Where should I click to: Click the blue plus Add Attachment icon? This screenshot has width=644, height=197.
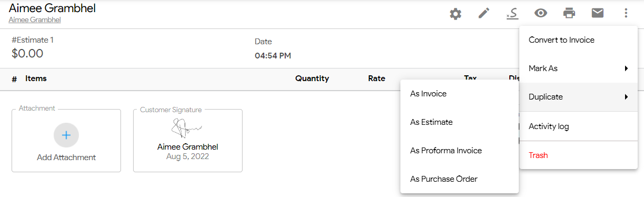66,135
